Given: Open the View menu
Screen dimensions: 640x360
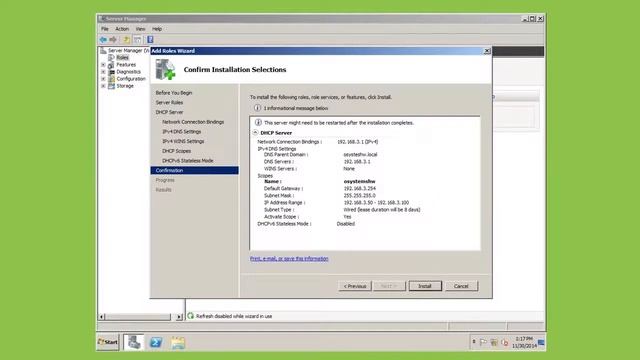Looking at the screenshot, I should tap(140, 29).
